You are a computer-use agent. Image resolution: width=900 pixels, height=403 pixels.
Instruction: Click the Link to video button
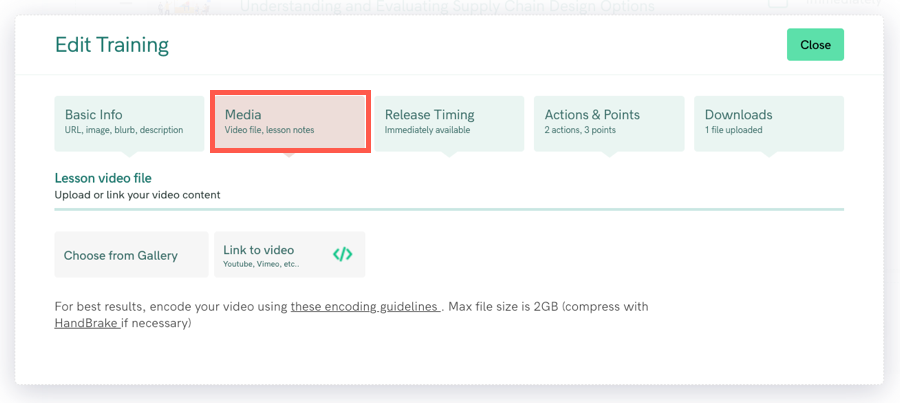pyautogui.click(x=289, y=255)
